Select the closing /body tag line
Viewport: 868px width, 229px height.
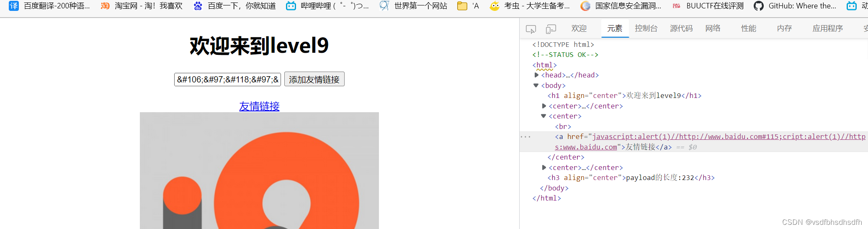tap(554, 188)
